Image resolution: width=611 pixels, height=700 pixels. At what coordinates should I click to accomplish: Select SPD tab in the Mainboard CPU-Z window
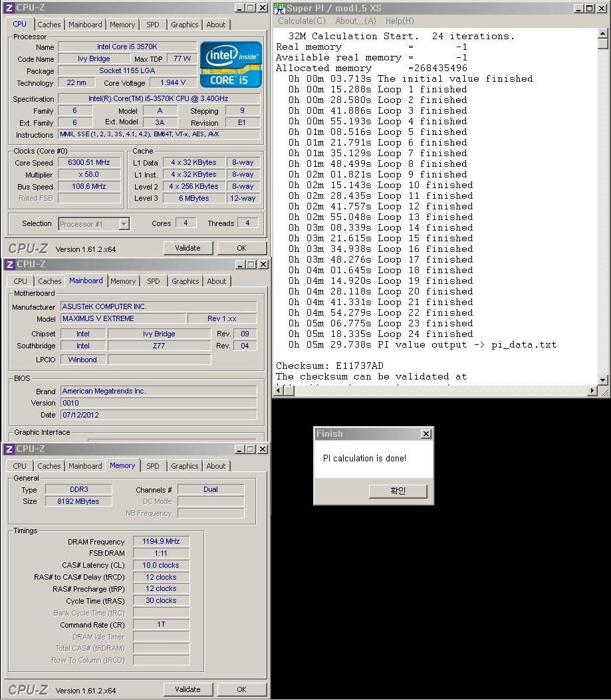153,281
